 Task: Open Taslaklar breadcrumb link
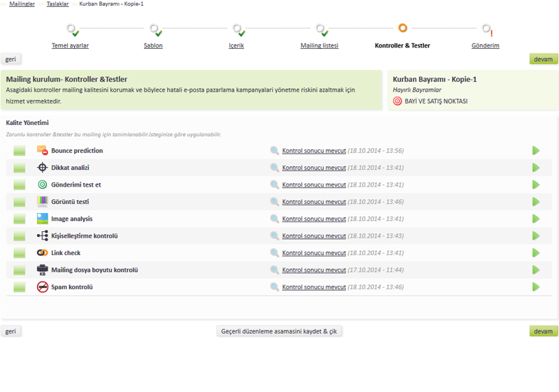tap(57, 4)
